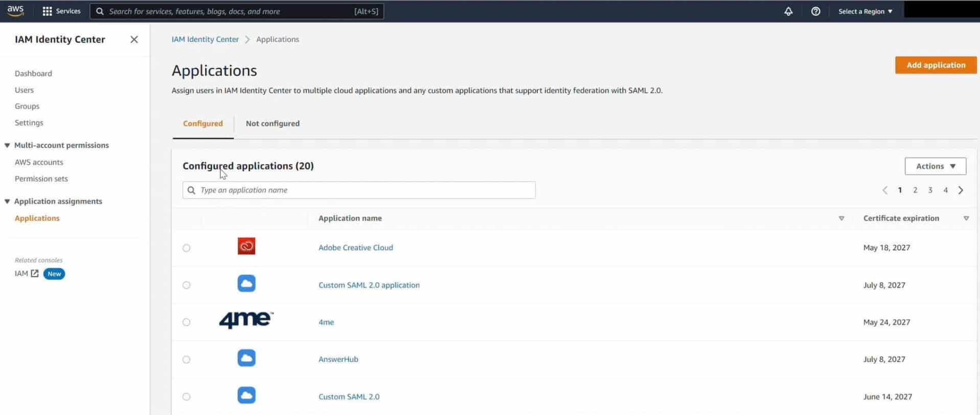
Task: Select the AnswerHub radio button
Action: (x=187, y=359)
